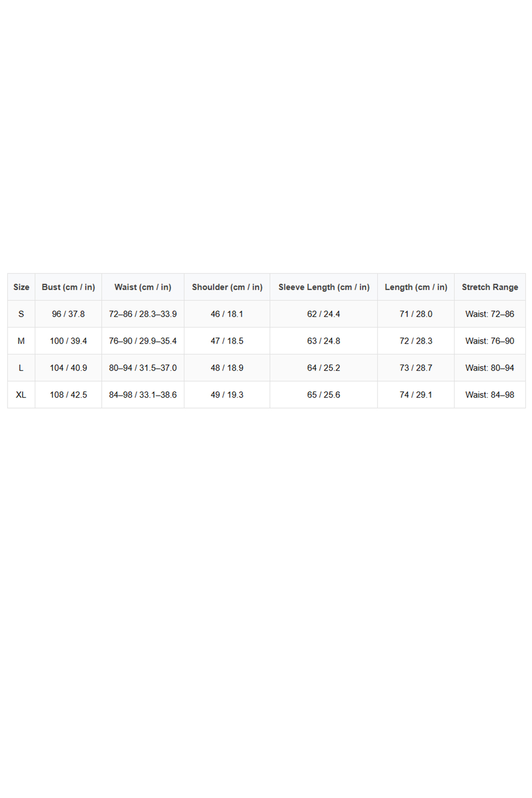Select the 108 / 42.5 bust cell
532x798 pixels.
click(x=68, y=395)
